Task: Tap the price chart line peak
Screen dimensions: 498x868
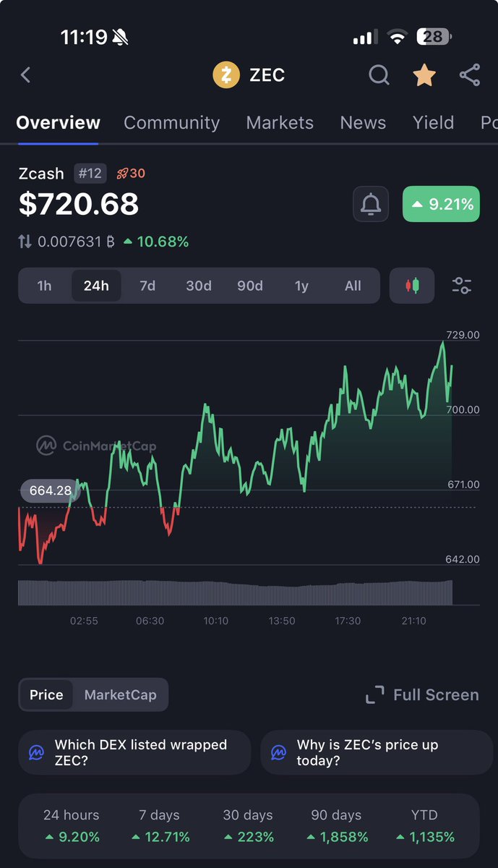Action: tap(443, 343)
